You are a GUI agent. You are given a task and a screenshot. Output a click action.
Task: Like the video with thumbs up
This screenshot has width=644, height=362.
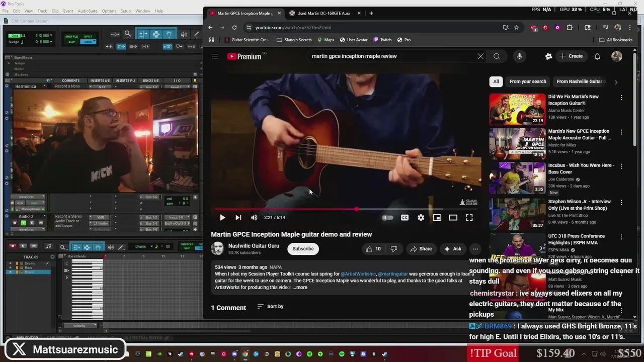[373, 249]
